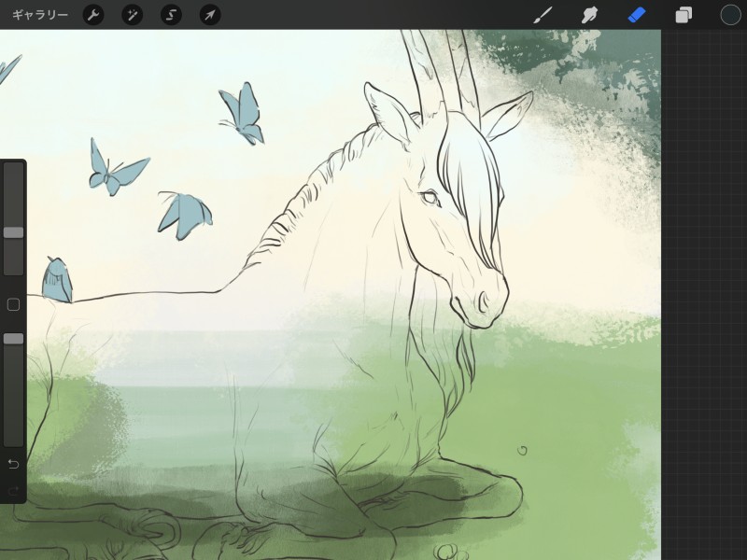
Task: Activate the Selection tool
Action: tap(171, 15)
